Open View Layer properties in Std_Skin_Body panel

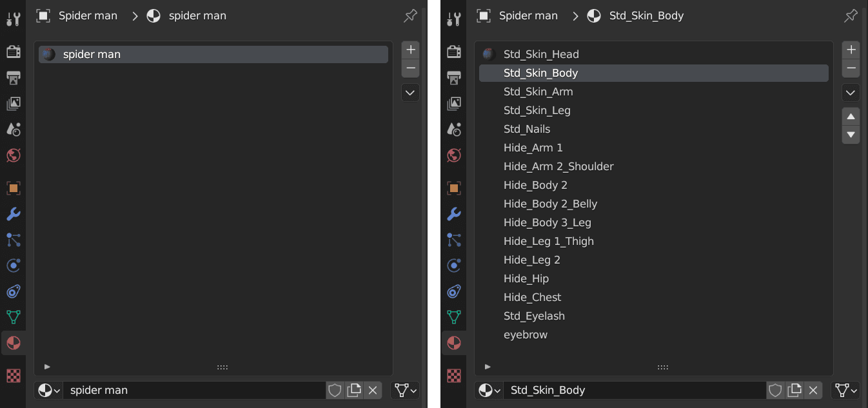pyautogui.click(x=454, y=103)
